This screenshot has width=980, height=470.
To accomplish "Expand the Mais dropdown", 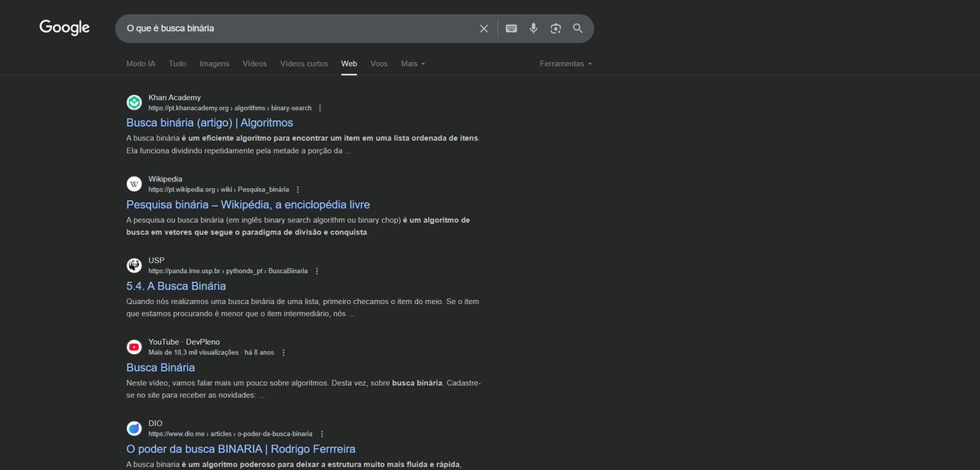I will 413,64.
